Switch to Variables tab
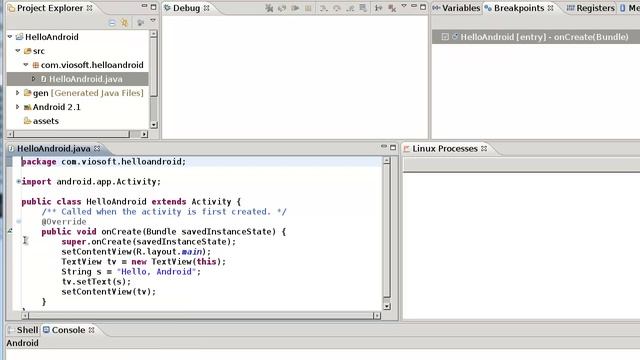Image resolution: width=640 pixels, height=360 pixels. (461, 8)
